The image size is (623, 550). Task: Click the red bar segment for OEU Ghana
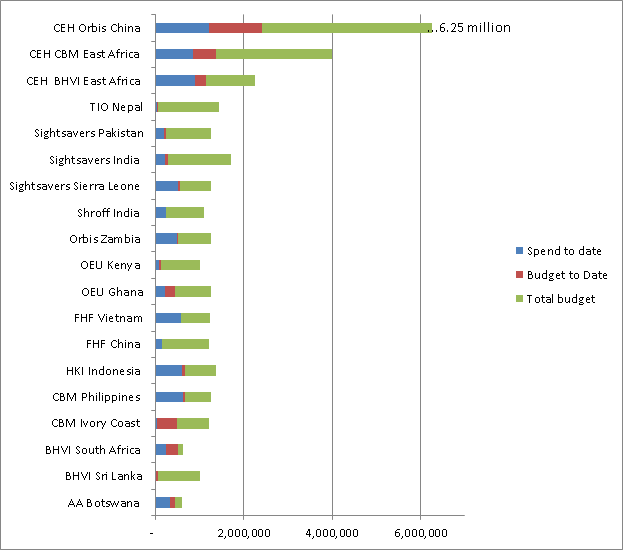(170, 292)
